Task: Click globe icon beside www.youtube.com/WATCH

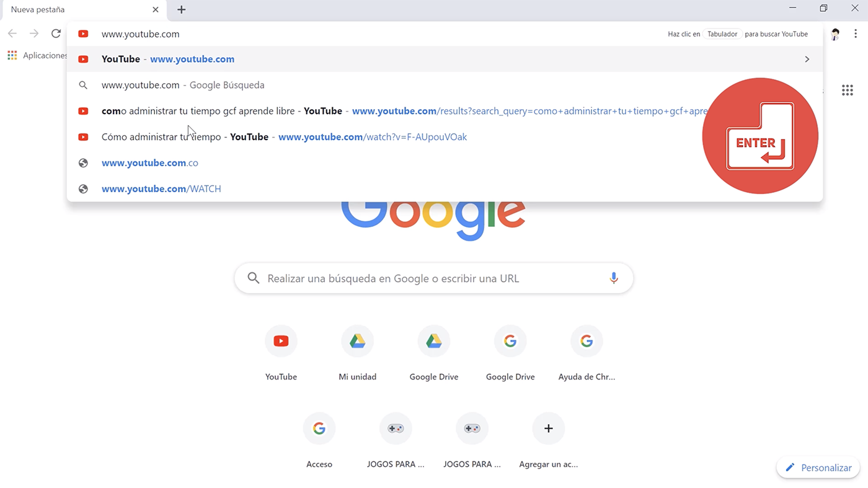Action: tap(83, 189)
